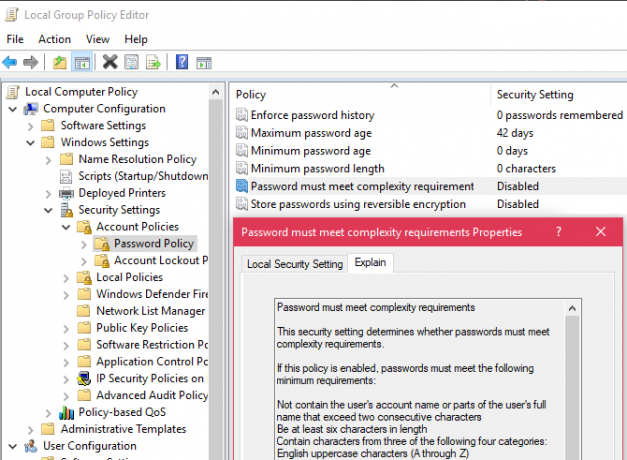Collapse the Computer Configuration node
The height and width of the screenshot is (460, 627).
[x=13, y=109]
